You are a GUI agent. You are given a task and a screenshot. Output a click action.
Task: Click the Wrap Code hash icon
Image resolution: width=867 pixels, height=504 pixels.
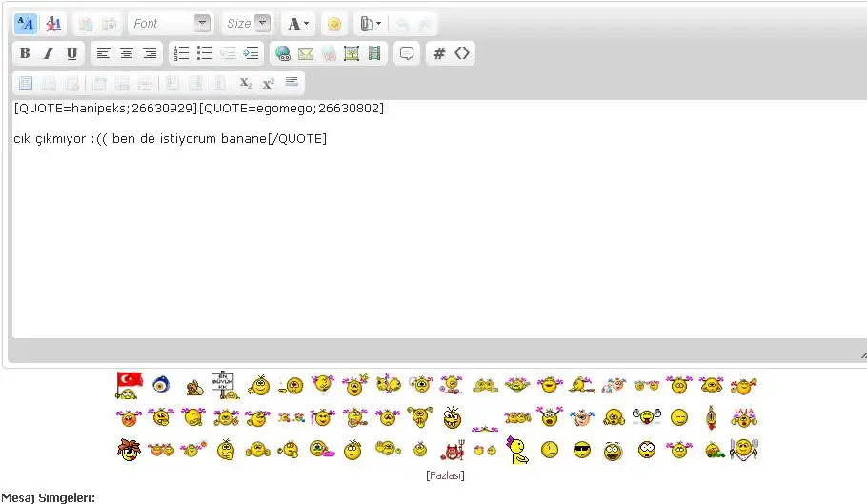tap(439, 53)
